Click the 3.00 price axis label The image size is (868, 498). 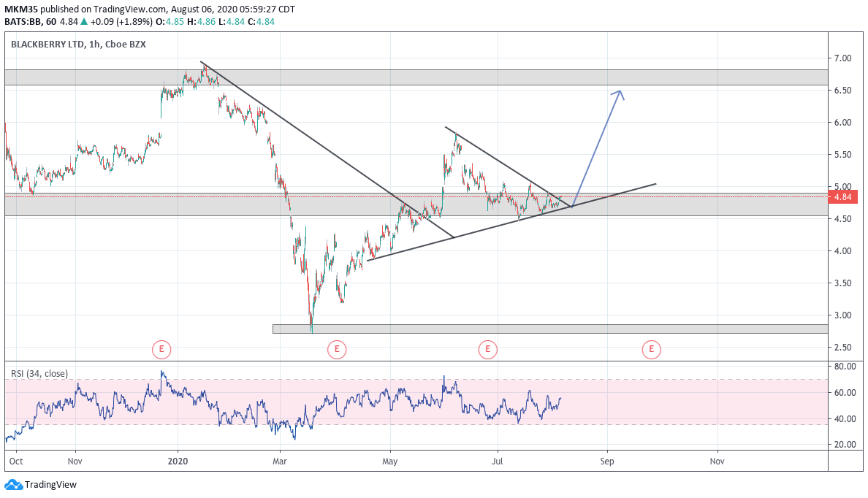click(842, 315)
